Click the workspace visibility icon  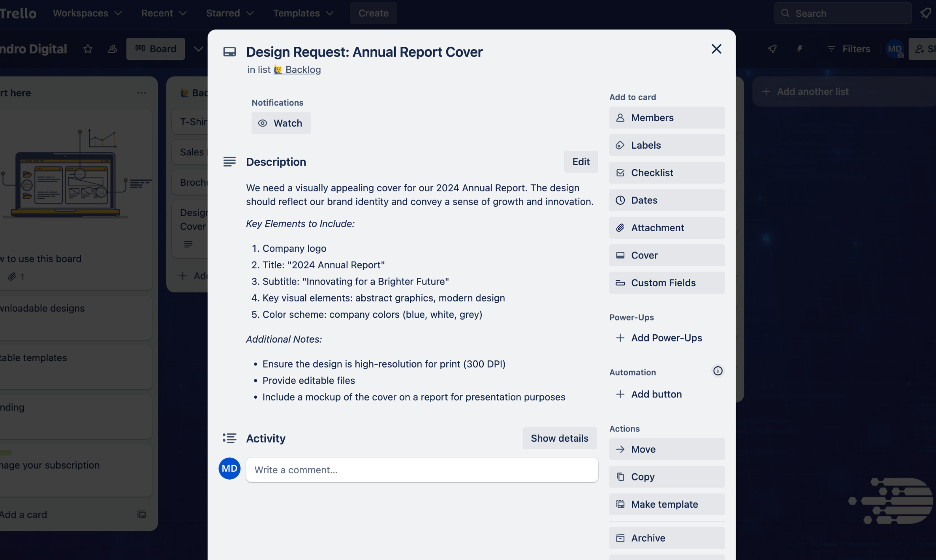tap(112, 49)
